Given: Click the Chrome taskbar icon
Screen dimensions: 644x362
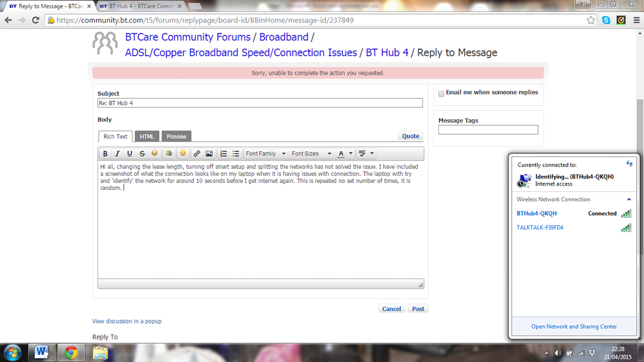Looking at the screenshot, I should click(71, 352).
